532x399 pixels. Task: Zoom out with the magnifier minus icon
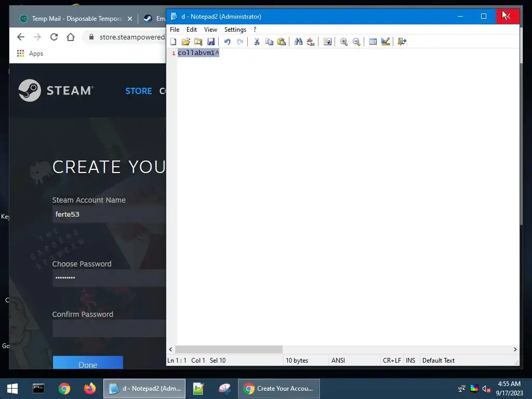[x=356, y=42]
